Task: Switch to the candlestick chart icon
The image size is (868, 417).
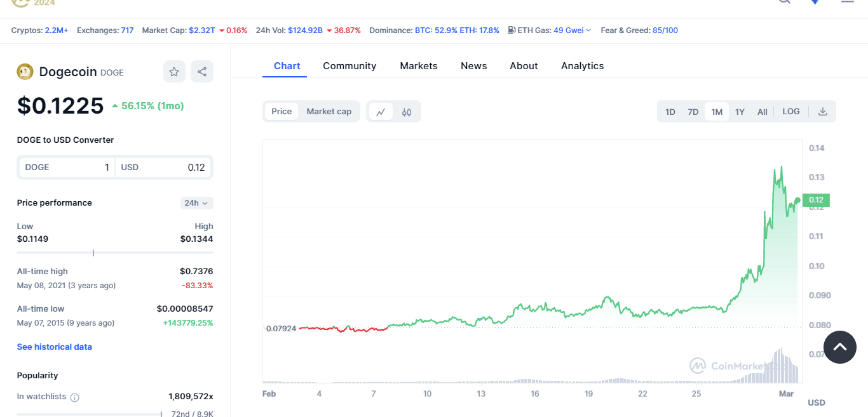Action: [x=407, y=112]
